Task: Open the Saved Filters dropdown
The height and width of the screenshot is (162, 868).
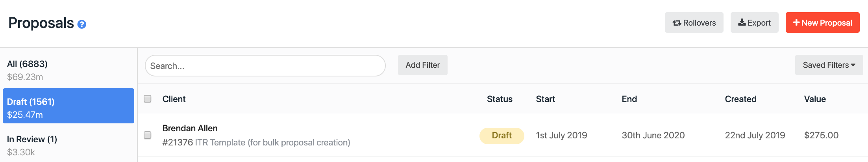Action: (x=829, y=65)
